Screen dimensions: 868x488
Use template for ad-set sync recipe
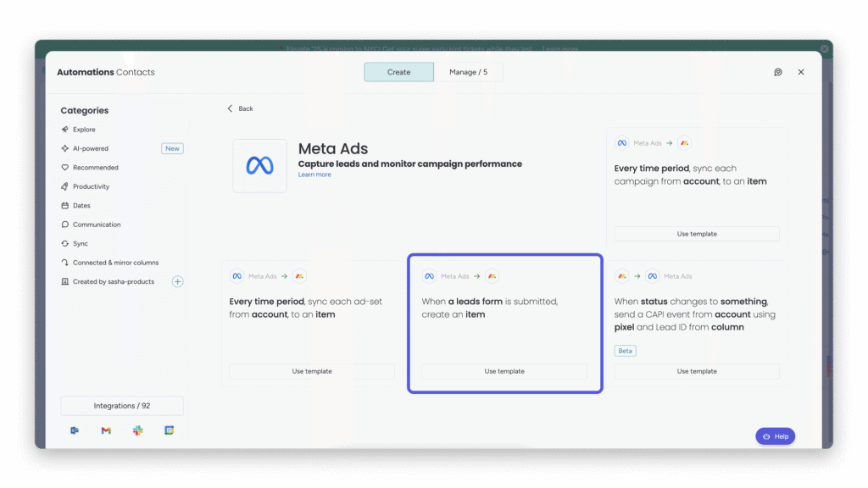[x=312, y=371]
